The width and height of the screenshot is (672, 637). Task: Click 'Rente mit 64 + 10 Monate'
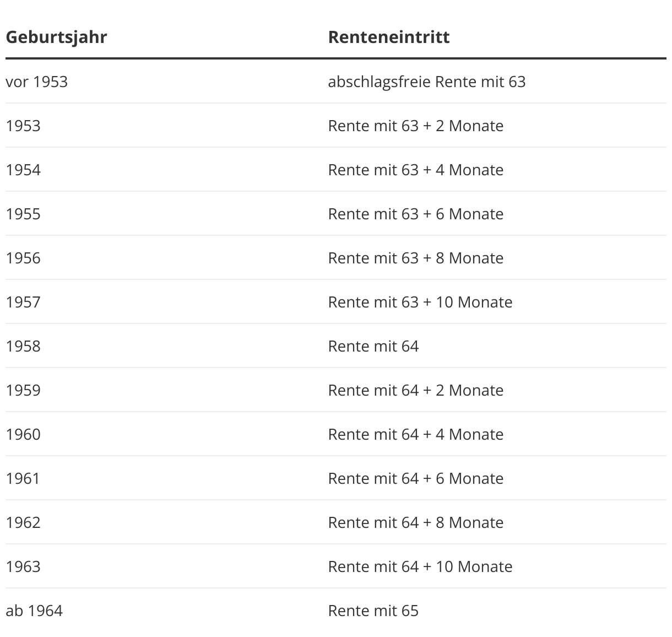coord(420,566)
